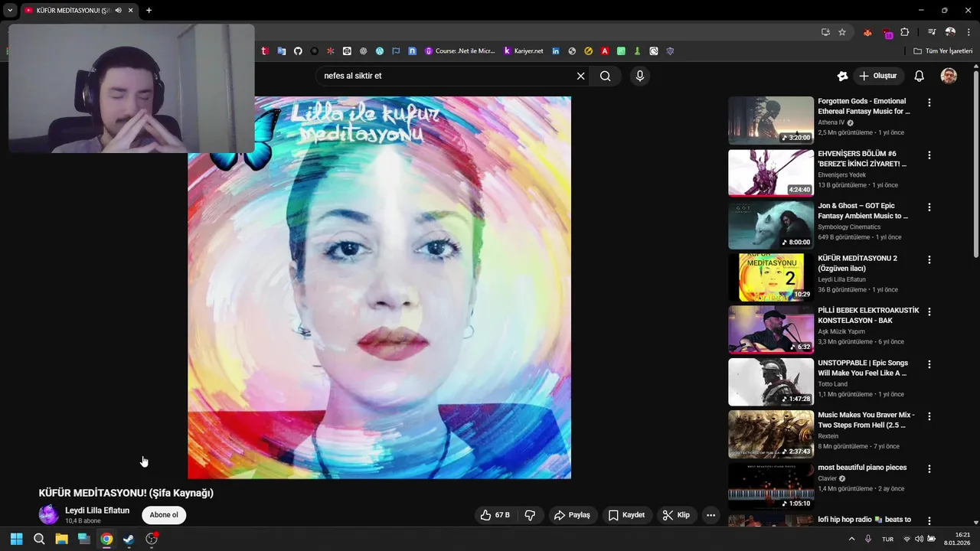Open the Music Makes You Braver thumbnail
980x551 pixels.
(x=771, y=434)
